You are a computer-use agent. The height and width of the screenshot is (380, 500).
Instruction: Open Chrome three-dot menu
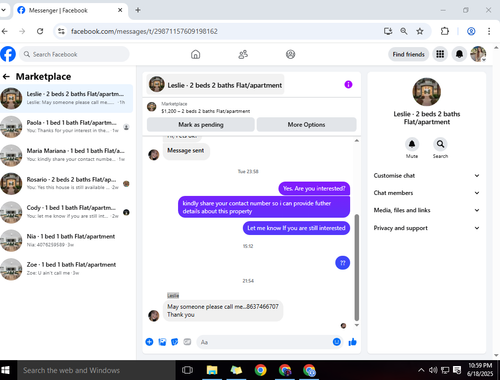[489, 31]
